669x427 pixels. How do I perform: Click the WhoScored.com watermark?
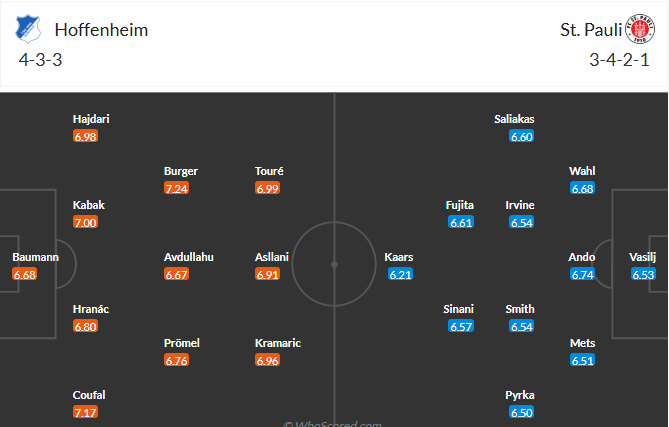click(335, 422)
